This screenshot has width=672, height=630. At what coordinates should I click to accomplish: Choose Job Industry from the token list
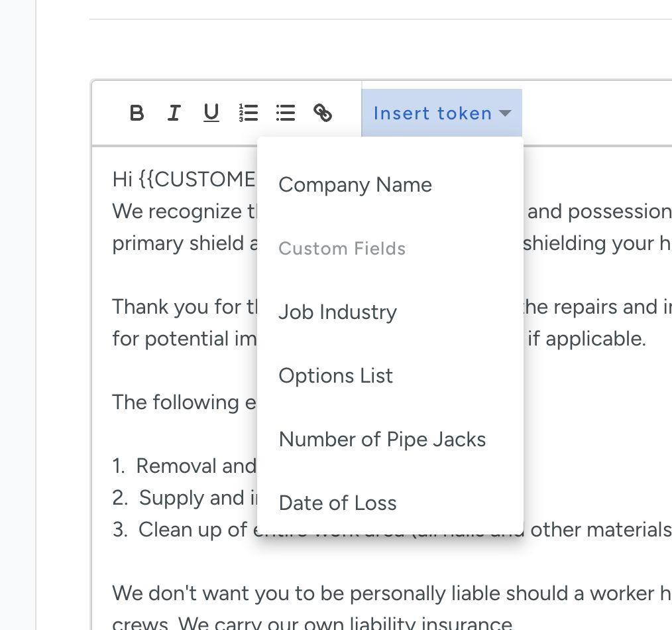pos(338,312)
